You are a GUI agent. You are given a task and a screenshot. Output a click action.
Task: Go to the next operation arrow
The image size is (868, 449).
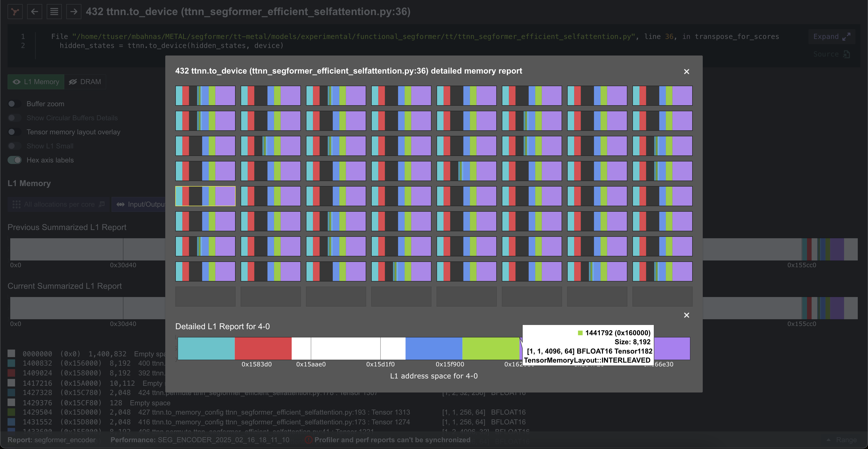pos(74,12)
